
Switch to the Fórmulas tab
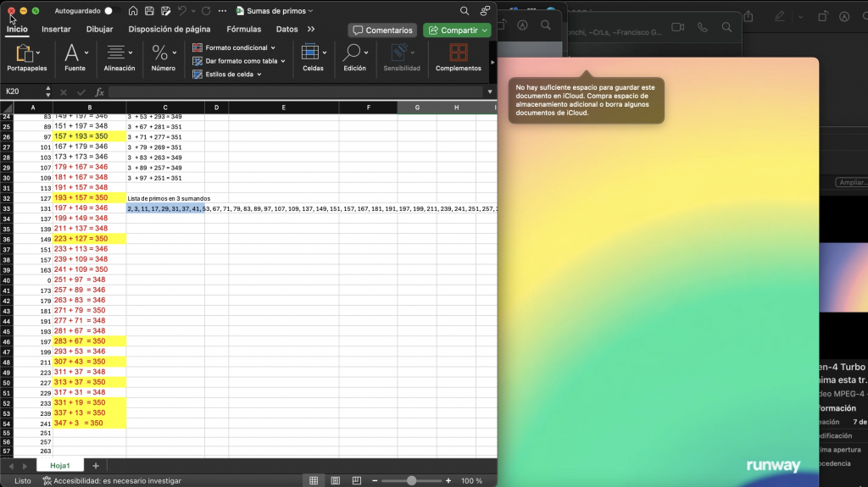(243, 29)
